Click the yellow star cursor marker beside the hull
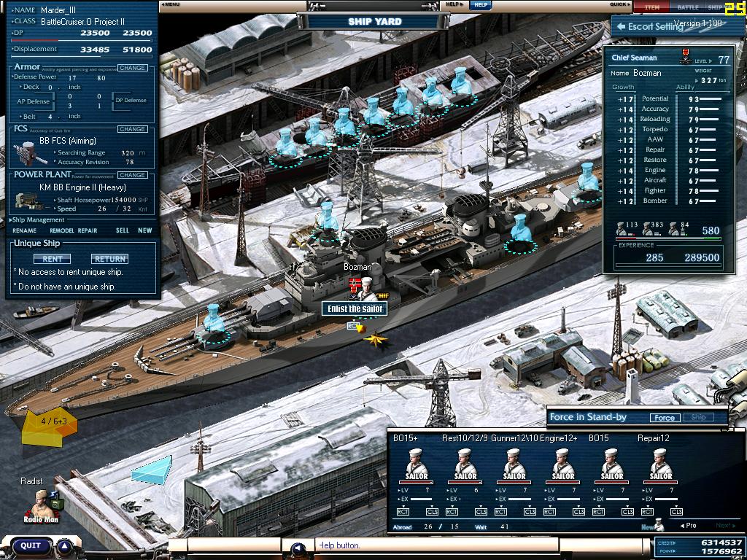Screen dimensions: 747x560 [376, 340]
